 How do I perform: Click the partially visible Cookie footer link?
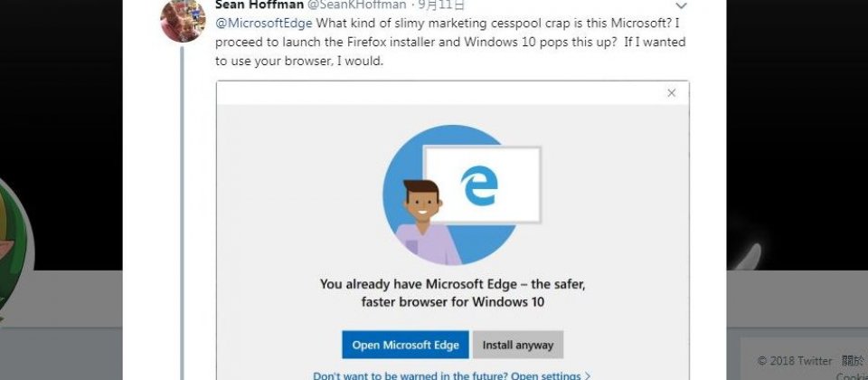click(x=852, y=376)
